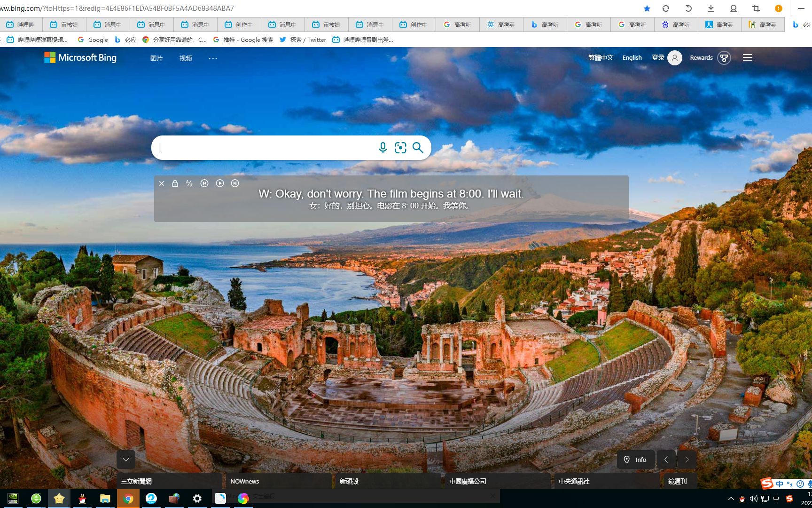
Task: Click the undo/restore closed tab arrow icon
Action: (x=688, y=8)
